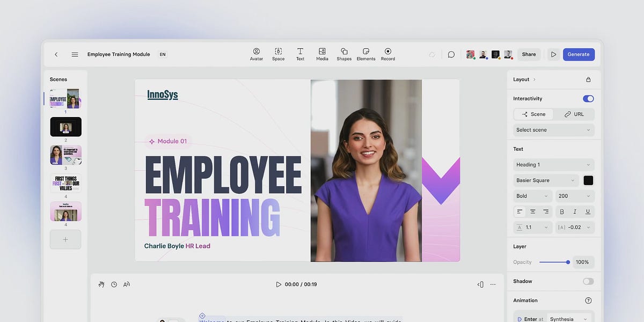Open the Basier Square font dropdown
The image size is (644, 322).
[545, 180]
